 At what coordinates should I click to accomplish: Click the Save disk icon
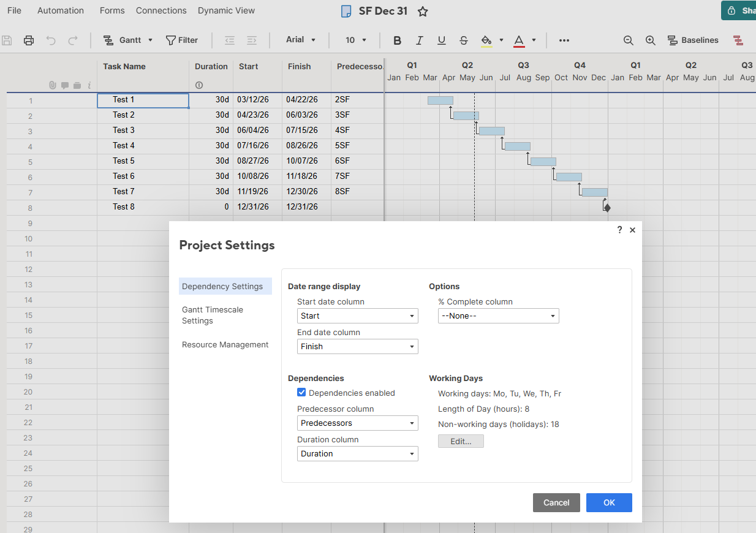pos(7,40)
